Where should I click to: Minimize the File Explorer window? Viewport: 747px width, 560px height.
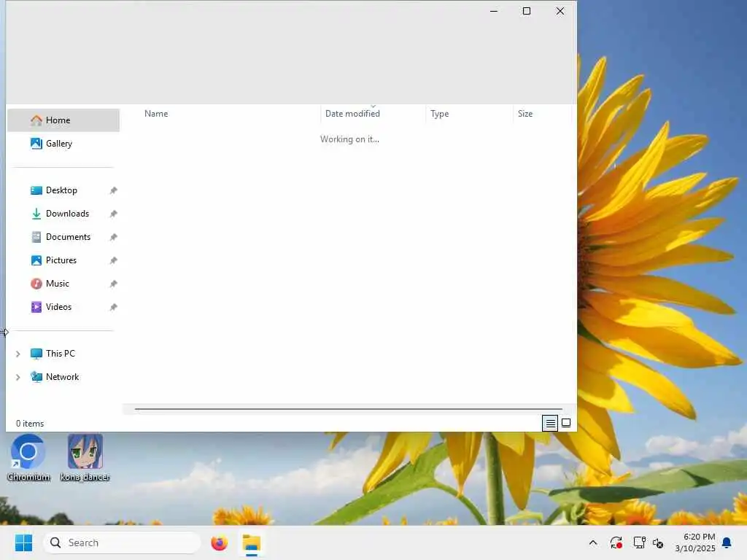(x=494, y=11)
